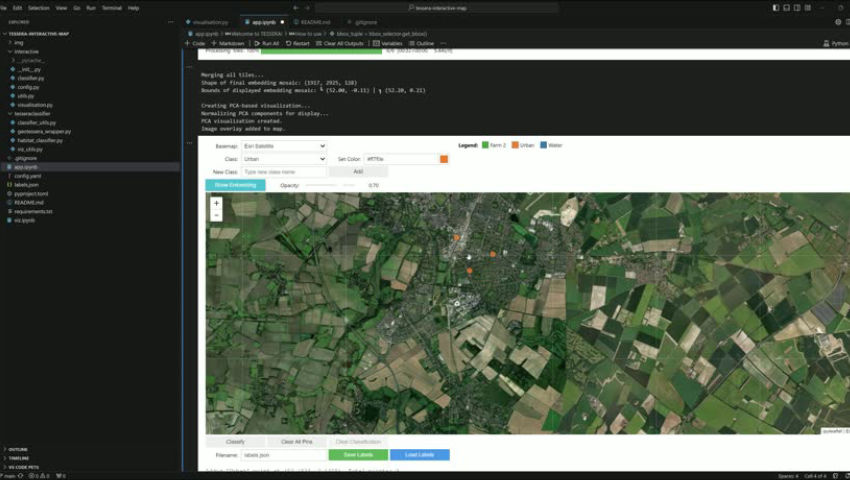The width and height of the screenshot is (850, 480).
Task: Open the notebook toolbar overflow ellipsis
Action: click(x=443, y=43)
